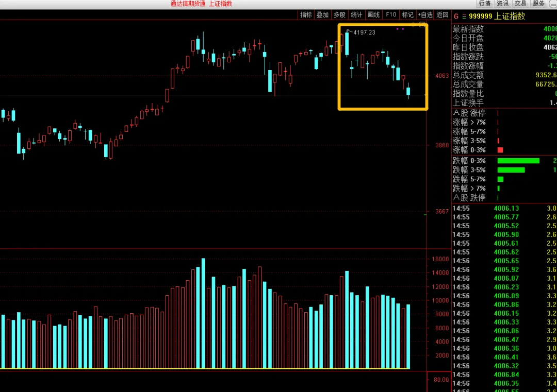The width and height of the screenshot is (557, 392).
Task: Select the tick row priced 4006.13
Action: (x=504, y=208)
